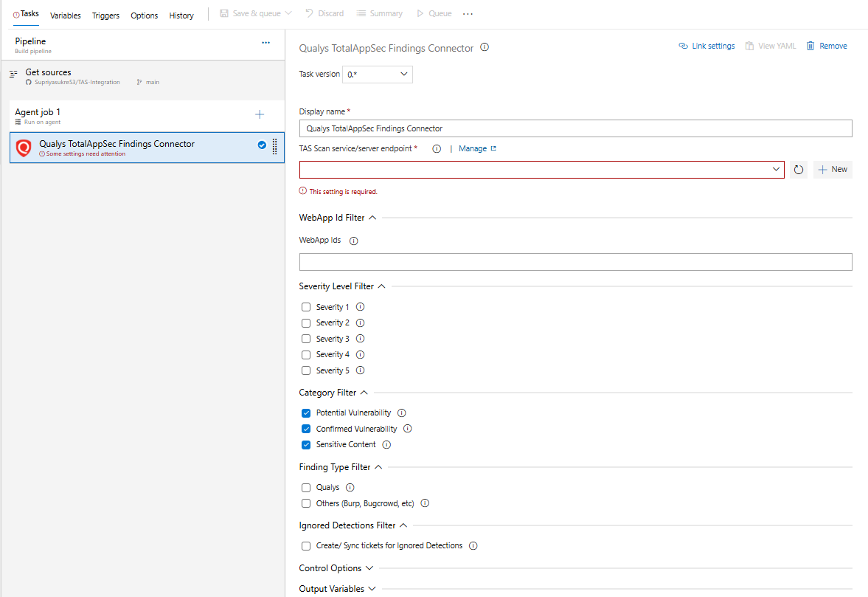Open the Triggers tab
The width and height of the screenshot is (868, 597).
coord(105,15)
